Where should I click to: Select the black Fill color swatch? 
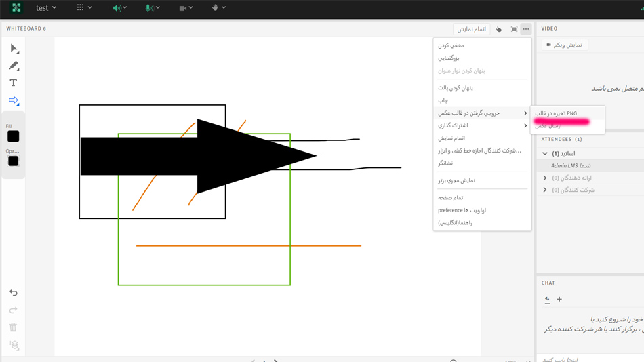pyautogui.click(x=13, y=136)
